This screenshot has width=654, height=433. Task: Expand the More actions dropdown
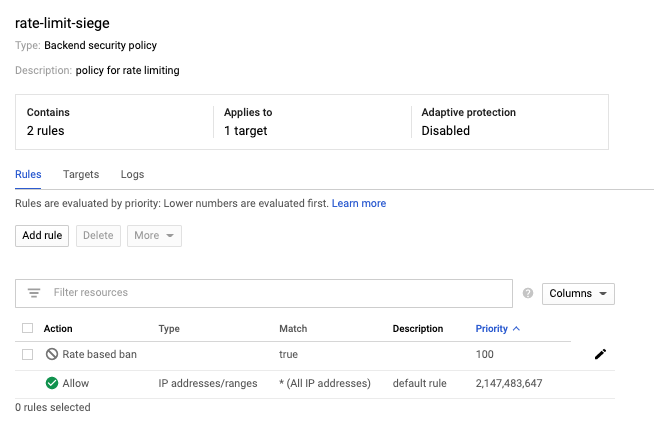click(154, 235)
